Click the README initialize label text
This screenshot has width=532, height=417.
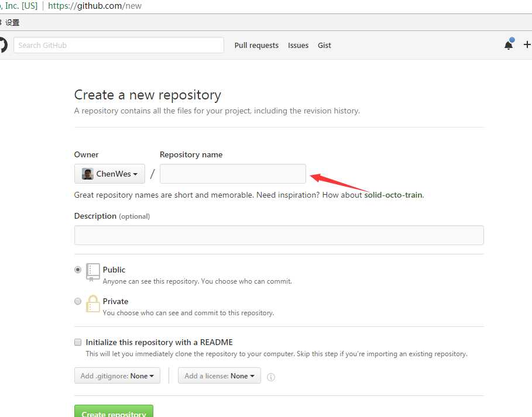coord(159,342)
